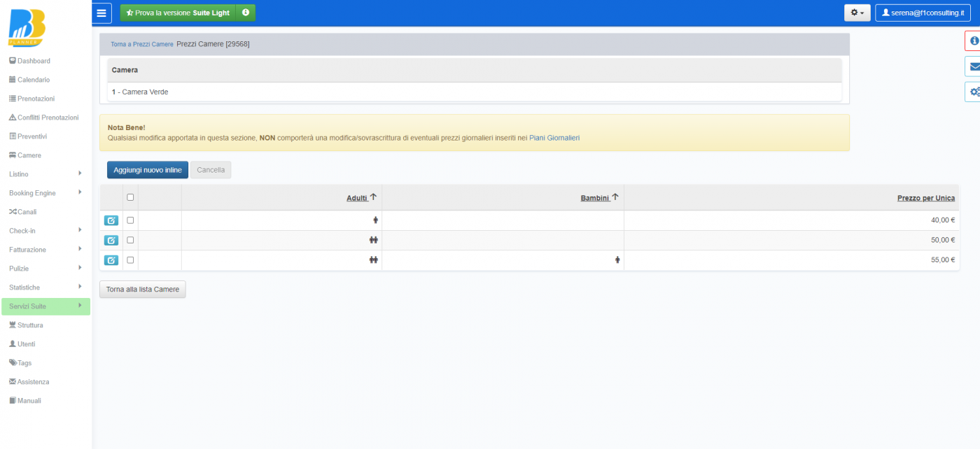
Task: Open the gears side tab
Action: [973, 92]
